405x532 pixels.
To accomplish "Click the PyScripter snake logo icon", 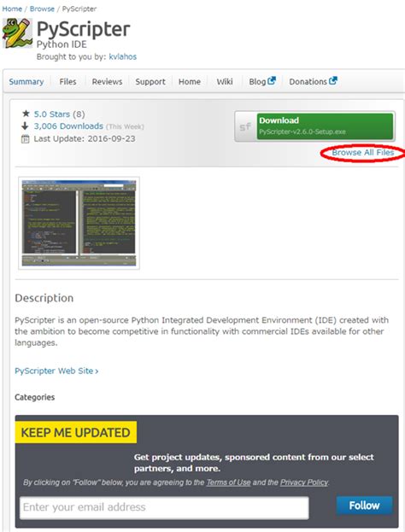I will pos(17,33).
